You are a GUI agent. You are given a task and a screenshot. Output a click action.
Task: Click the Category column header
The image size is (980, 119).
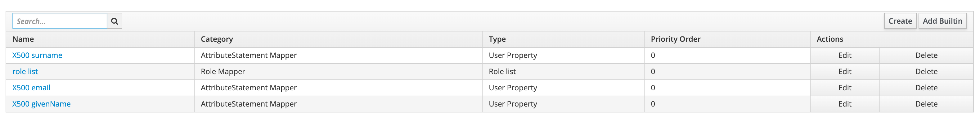217,39
